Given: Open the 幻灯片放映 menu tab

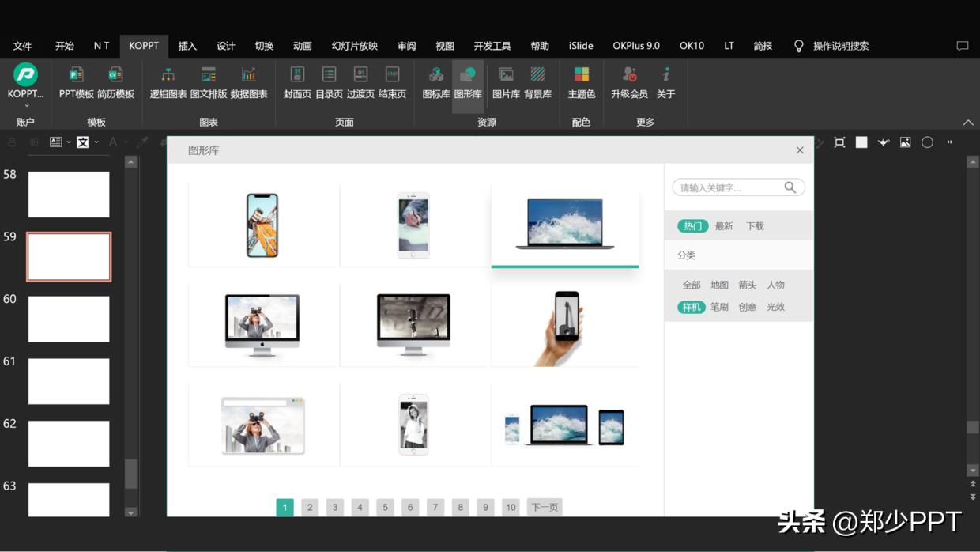Looking at the screenshot, I should click(352, 45).
